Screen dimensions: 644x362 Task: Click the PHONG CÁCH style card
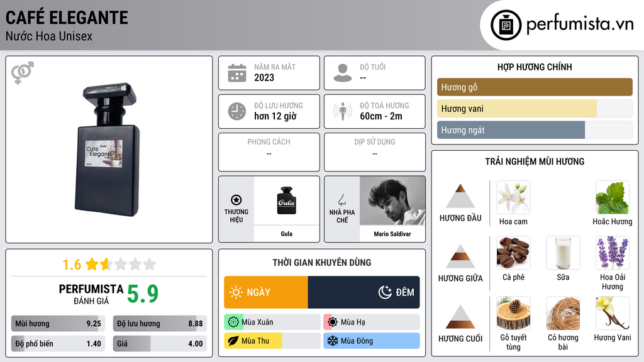click(x=269, y=152)
